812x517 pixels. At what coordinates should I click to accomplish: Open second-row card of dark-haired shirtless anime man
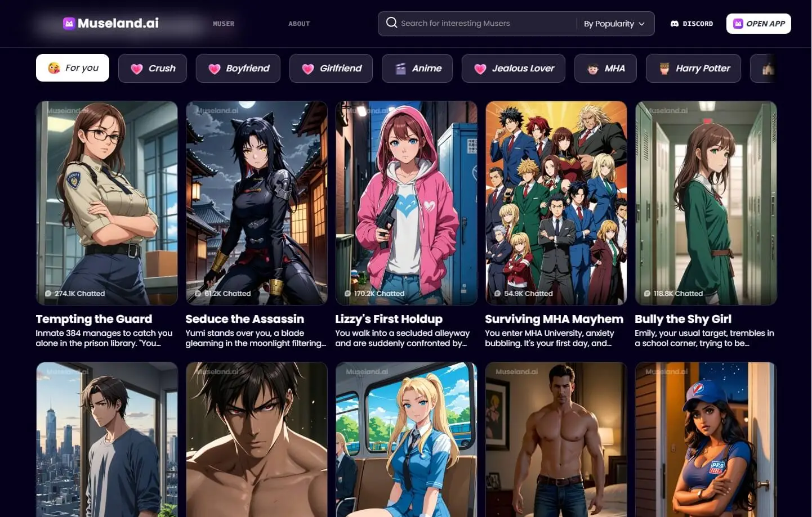257,439
